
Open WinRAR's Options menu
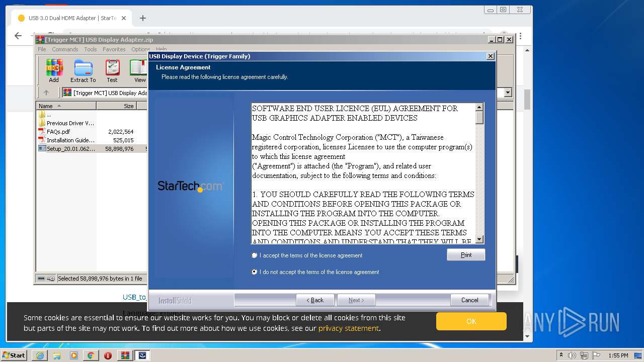tap(139, 49)
